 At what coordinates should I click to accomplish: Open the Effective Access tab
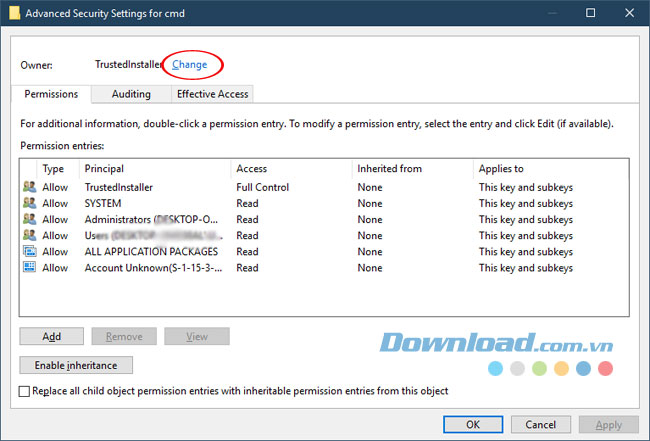pos(211,94)
